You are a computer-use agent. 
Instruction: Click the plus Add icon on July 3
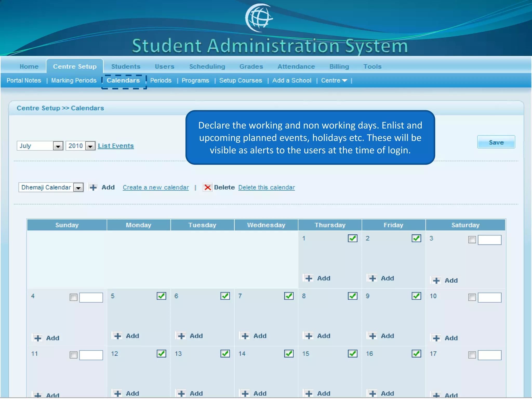click(x=436, y=281)
